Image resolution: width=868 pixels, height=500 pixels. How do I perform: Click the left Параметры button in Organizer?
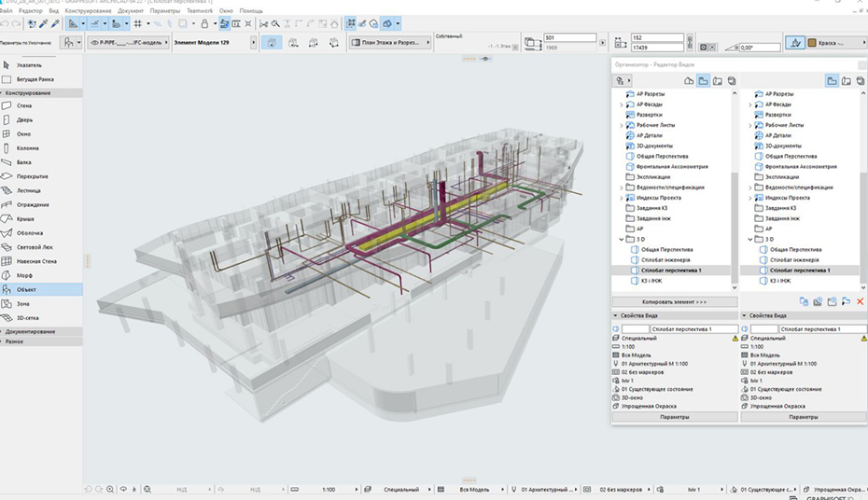pyautogui.click(x=674, y=417)
